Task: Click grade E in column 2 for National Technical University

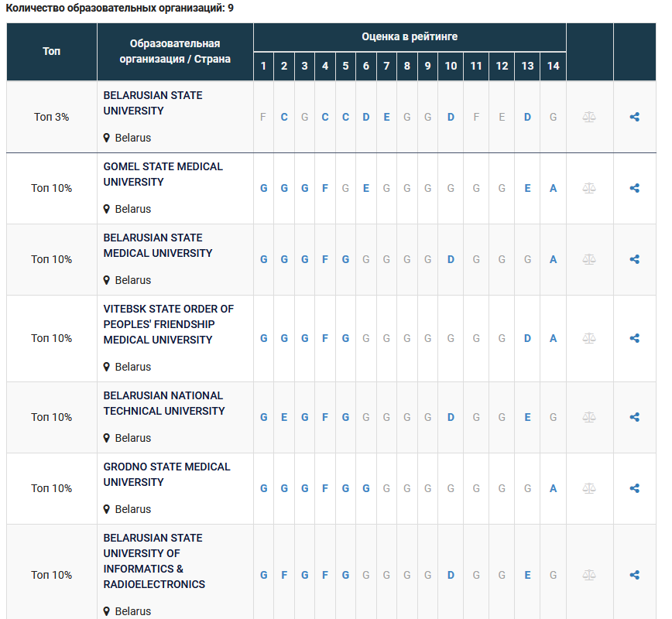Action: coord(283,417)
